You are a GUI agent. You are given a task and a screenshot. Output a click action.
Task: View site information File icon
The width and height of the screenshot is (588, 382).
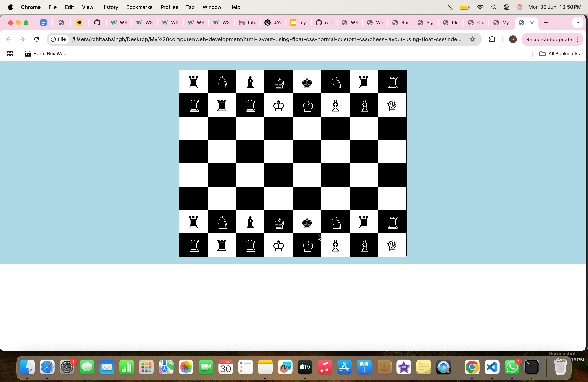[x=59, y=39]
